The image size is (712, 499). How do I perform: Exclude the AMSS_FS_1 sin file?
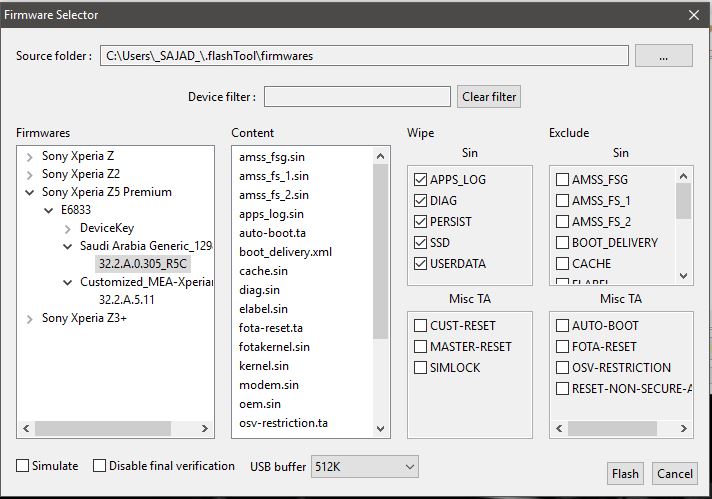coord(562,201)
